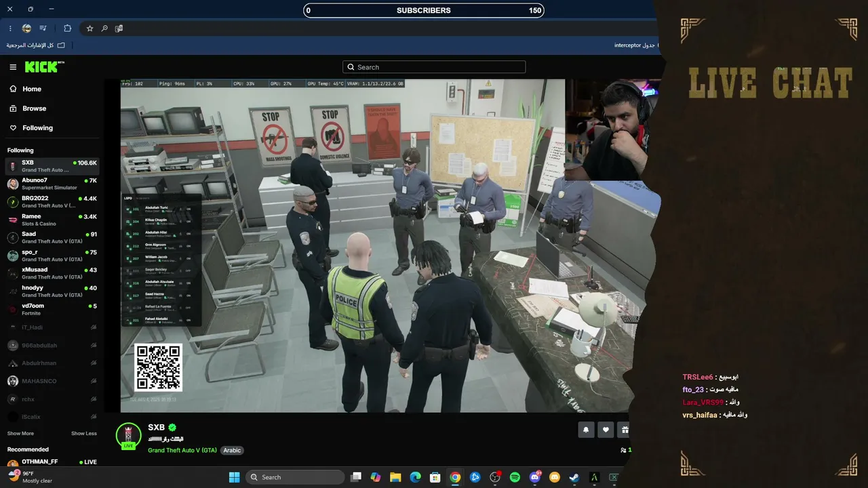Open Abunoo7 channel in Following list
The width and height of the screenshot is (868, 488).
click(x=52, y=184)
